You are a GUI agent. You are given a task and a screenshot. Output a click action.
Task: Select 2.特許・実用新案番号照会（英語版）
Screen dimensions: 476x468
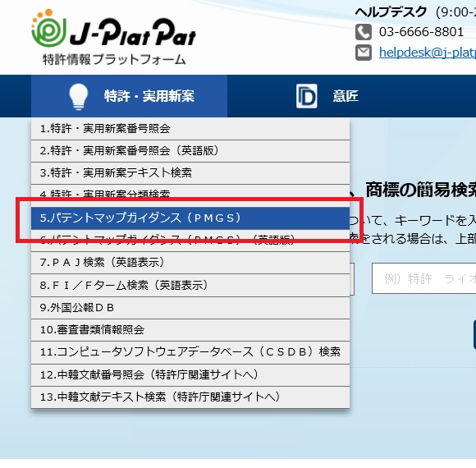pos(190,151)
